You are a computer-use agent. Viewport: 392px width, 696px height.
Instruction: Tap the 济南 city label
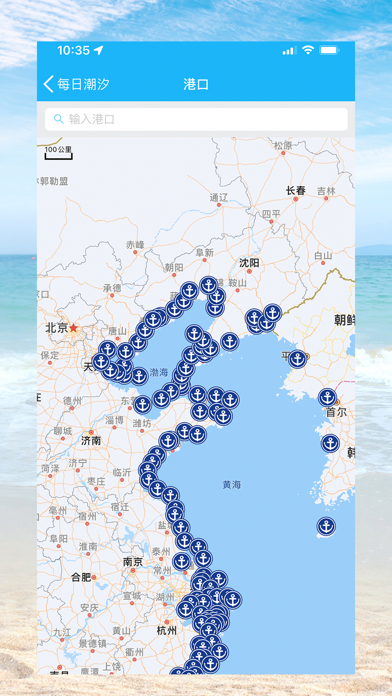tap(91, 441)
